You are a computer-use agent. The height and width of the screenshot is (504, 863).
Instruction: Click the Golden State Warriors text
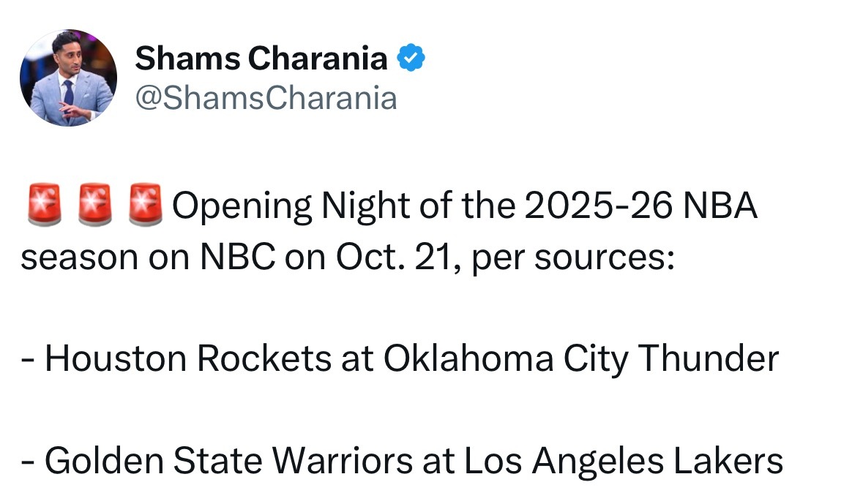229,461
